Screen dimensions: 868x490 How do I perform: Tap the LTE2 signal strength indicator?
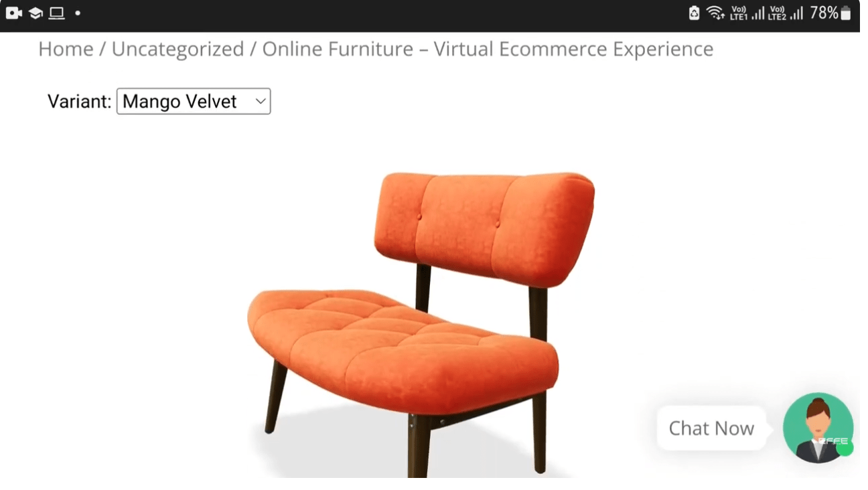pos(786,13)
